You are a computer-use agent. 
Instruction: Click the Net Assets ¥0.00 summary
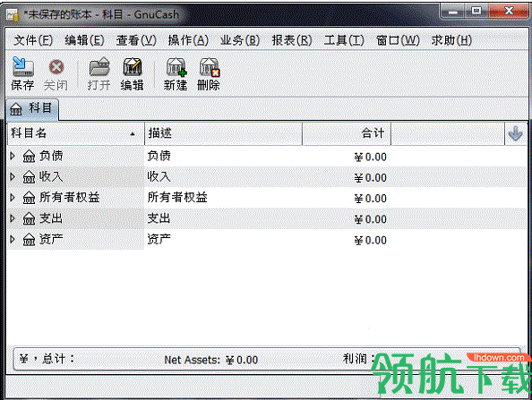tap(211, 360)
